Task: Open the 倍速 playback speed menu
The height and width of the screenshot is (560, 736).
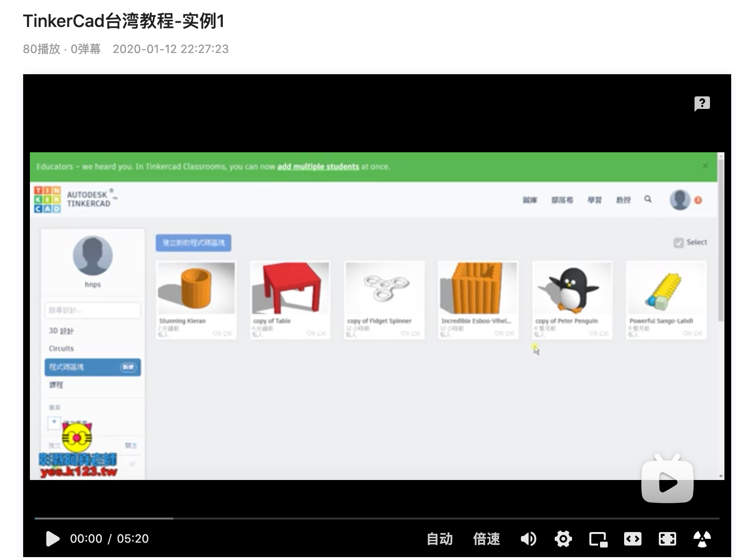Action: coord(486,539)
